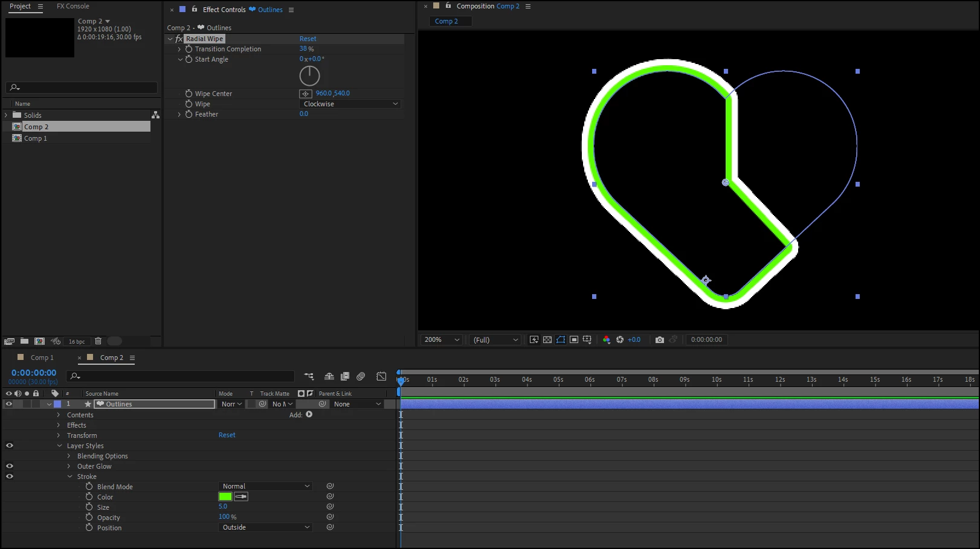Image resolution: width=980 pixels, height=549 pixels.
Task: Collapse the Radial Wipe effect twirl
Action: 170,39
